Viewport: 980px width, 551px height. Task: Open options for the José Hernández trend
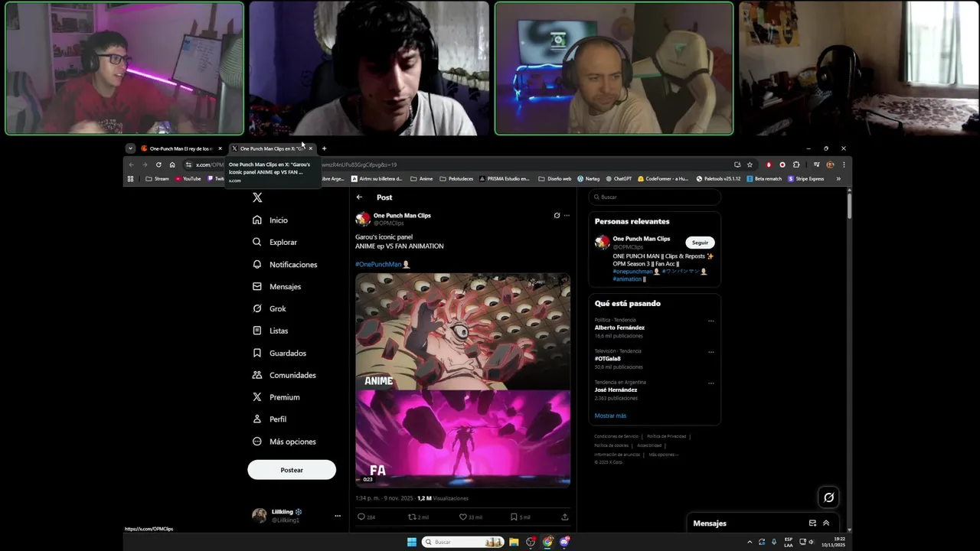tap(710, 383)
